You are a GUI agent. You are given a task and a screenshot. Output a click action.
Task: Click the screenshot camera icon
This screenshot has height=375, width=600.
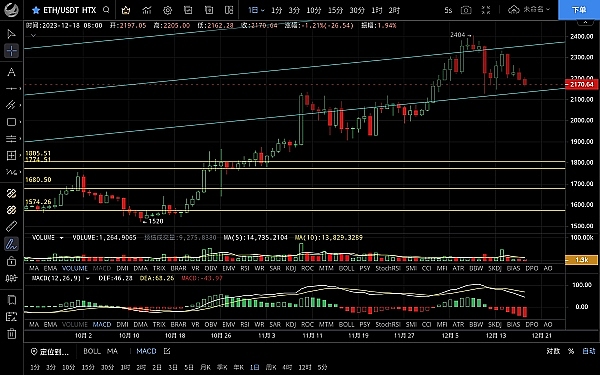466,10
